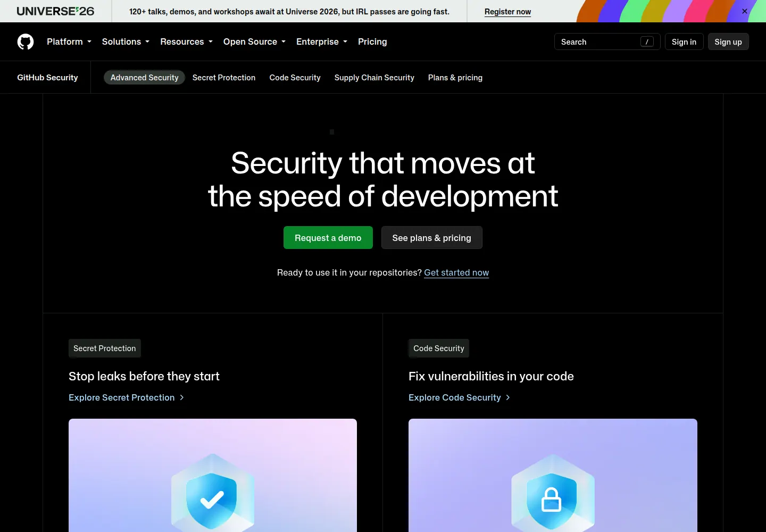
Task: Click the hero headline Security that moves
Action: coord(383,179)
